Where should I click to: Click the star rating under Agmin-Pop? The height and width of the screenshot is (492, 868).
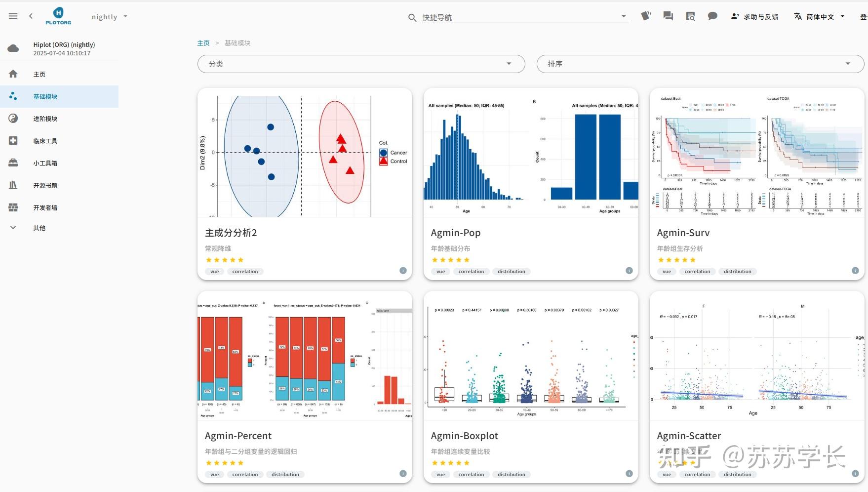point(451,260)
